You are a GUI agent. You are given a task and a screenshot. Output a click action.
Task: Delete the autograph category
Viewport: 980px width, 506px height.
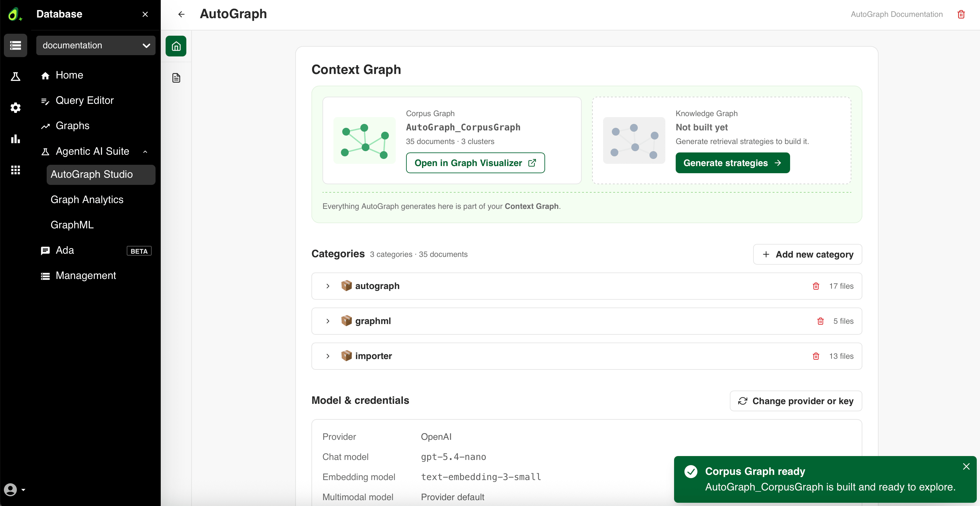tap(816, 286)
